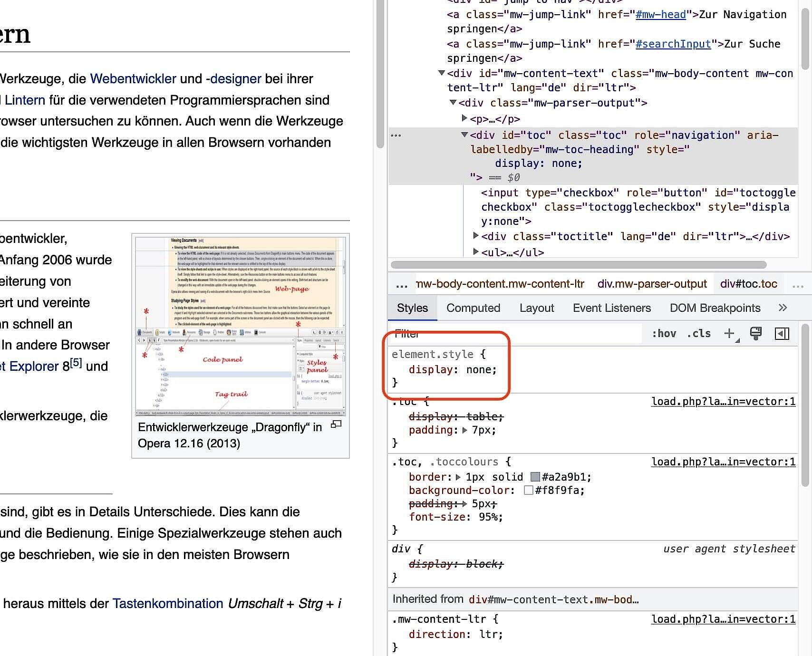The width and height of the screenshot is (812, 656).
Task: Click the left breadcrumb overflow ellipsis
Action: tap(402, 284)
